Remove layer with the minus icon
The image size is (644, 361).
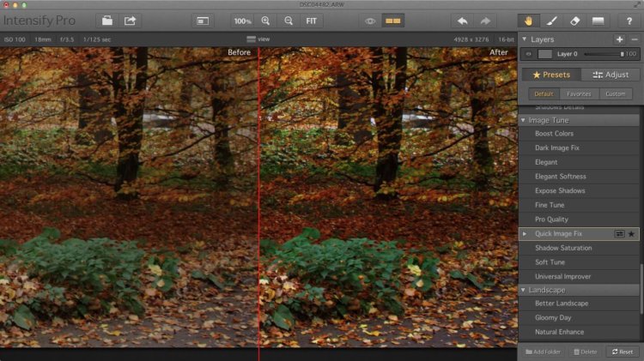click(635, 39)
